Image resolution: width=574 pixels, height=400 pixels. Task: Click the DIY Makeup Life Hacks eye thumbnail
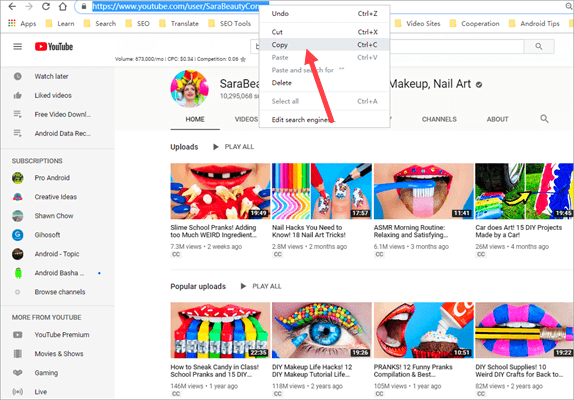[x=322, y=330]
